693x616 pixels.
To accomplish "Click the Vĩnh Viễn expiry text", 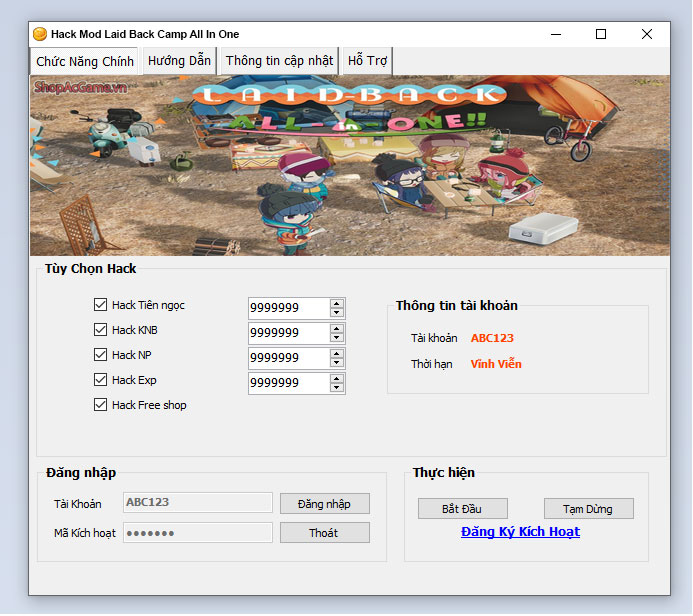I will click(496, 364).
